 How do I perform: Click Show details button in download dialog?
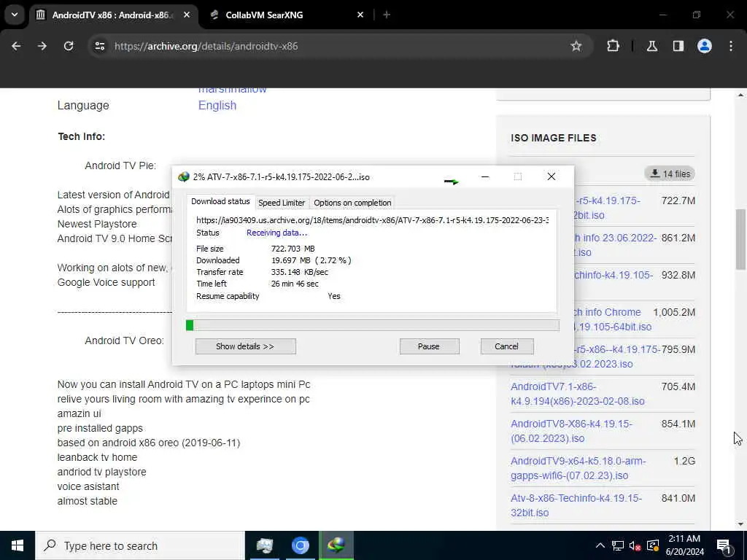tap(245, 346)
